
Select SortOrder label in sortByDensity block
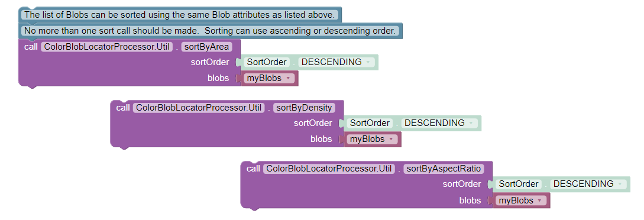[x=370, y=123]
